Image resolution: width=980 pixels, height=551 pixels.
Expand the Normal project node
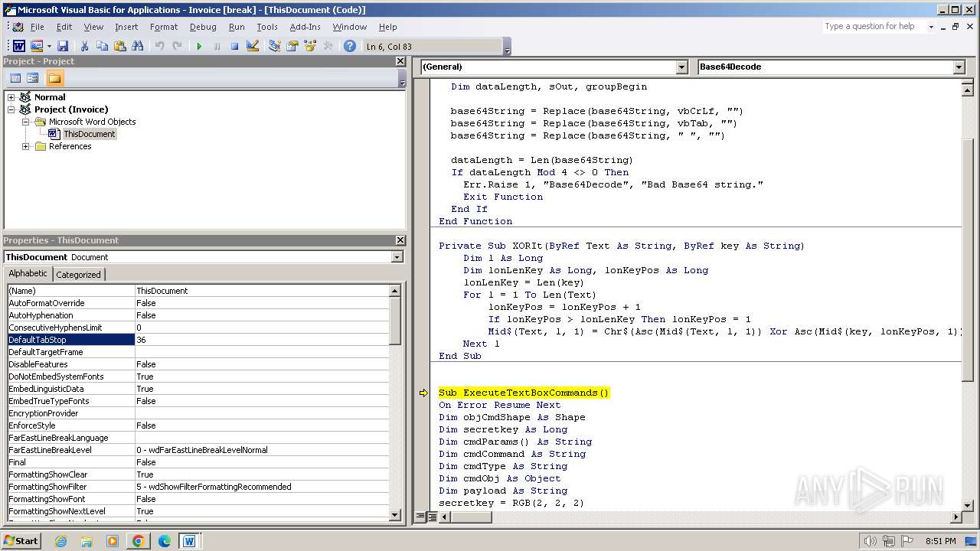pyautogui.click(x=11, y=97)
